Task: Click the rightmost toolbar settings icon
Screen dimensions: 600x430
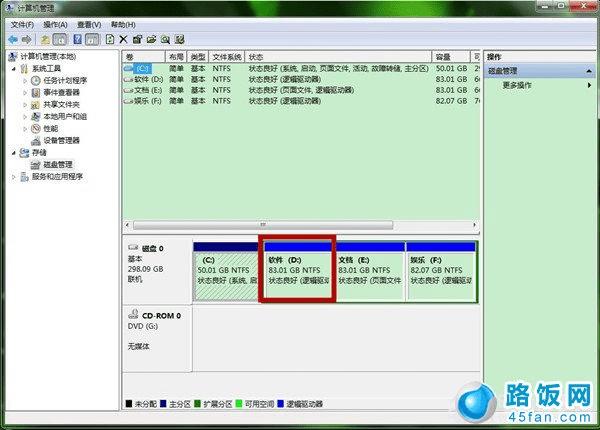Action: click(x=179, y=39)
